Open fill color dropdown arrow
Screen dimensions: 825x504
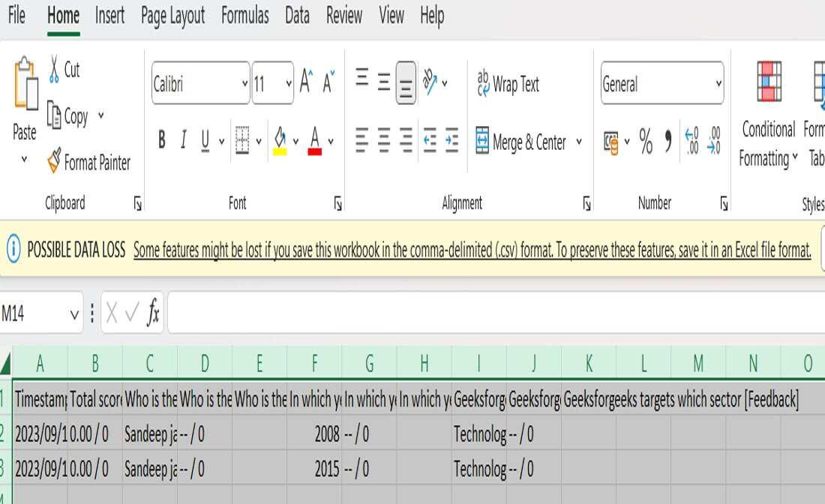pyautogui.click(x=295, y=141)
